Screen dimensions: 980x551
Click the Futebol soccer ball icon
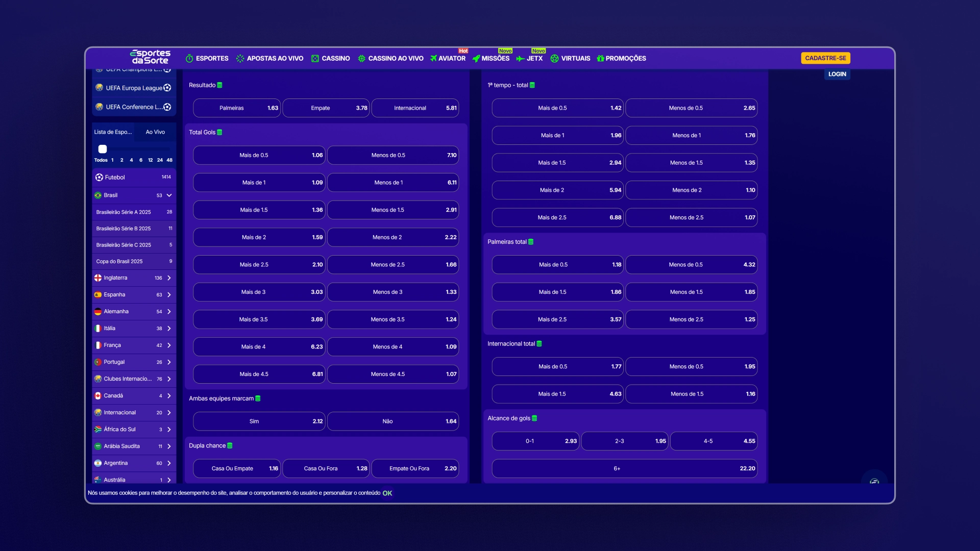(x=99, y=178)
